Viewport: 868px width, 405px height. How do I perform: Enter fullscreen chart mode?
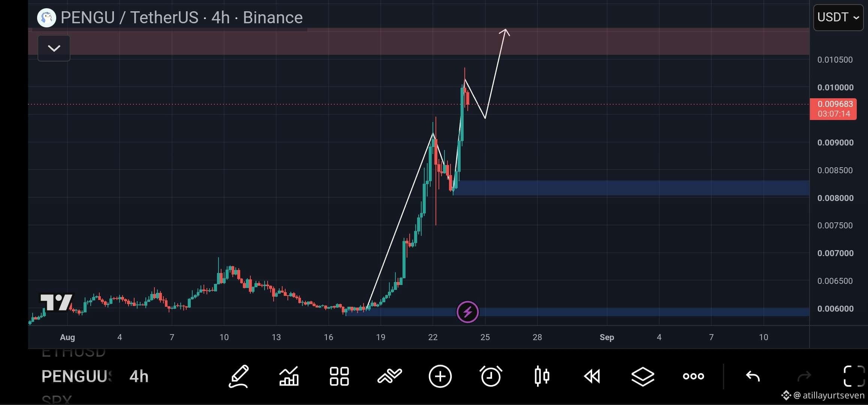854,376
